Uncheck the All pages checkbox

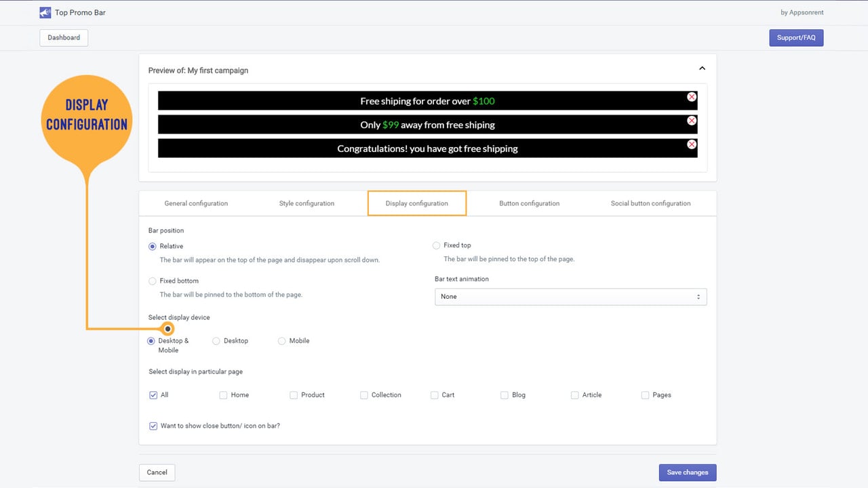coord(153,395)
